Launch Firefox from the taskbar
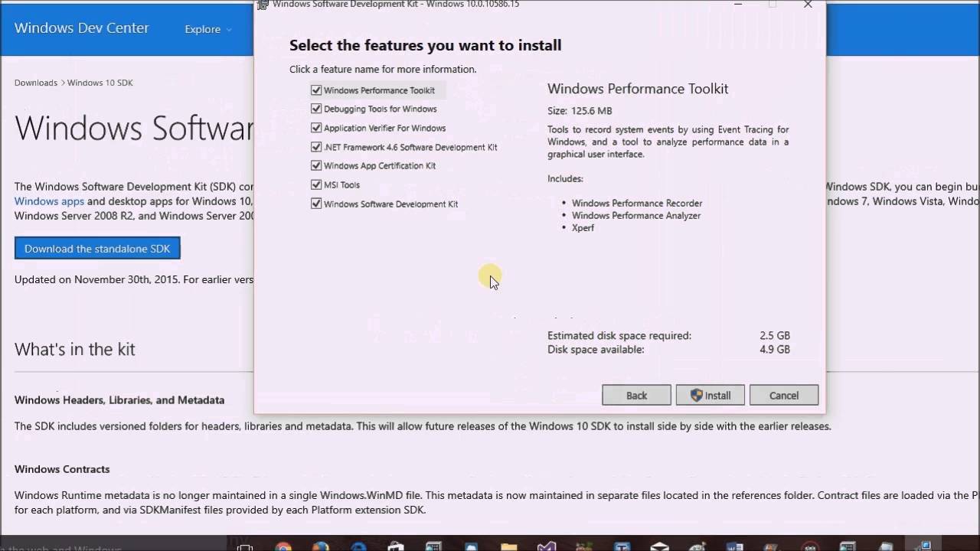 319,546
